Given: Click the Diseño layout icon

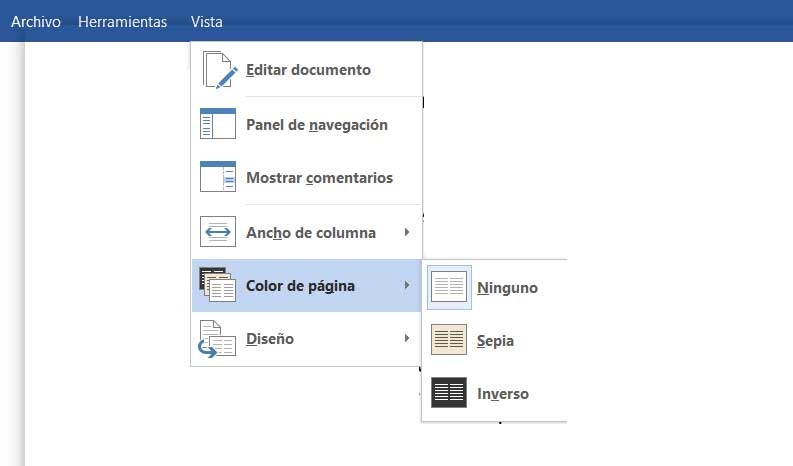Looking at the screenshot, I should (217, 339).
